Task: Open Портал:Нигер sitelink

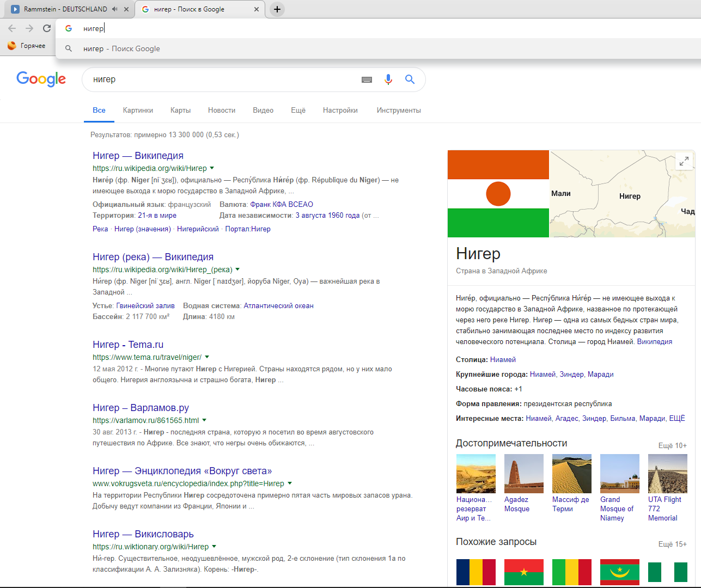Action: 248,229
